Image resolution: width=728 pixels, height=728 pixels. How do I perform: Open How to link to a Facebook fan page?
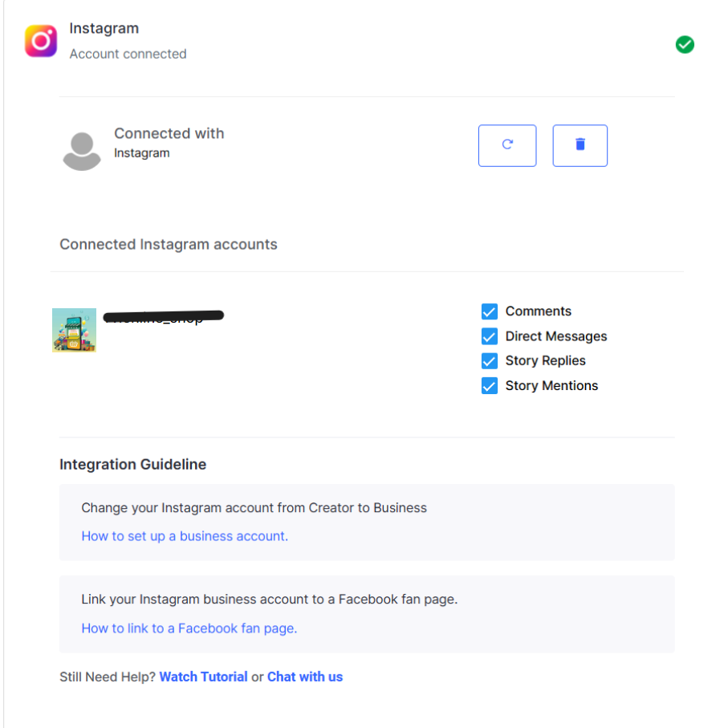(189, 628)
